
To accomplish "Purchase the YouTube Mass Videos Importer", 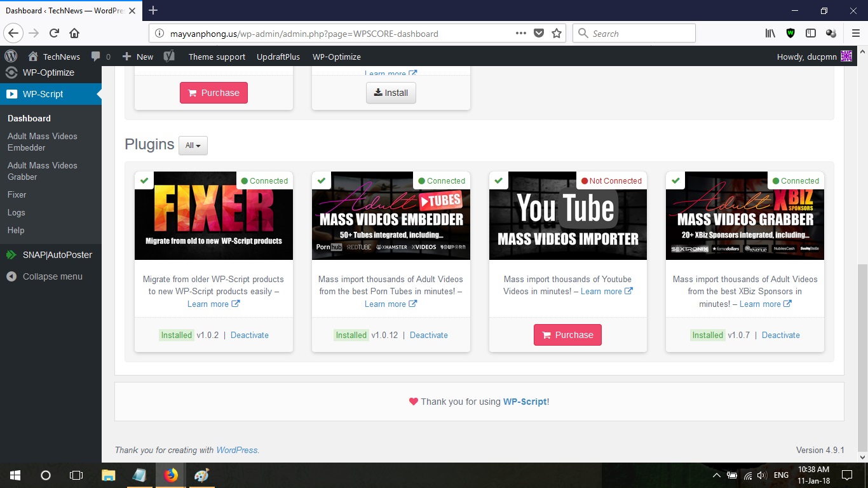I will (567, 335).
